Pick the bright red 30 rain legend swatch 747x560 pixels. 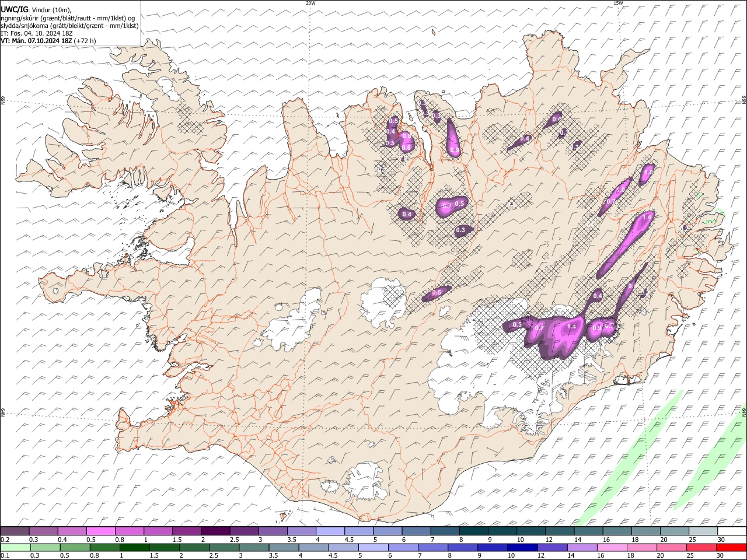(x=731, y=547)
